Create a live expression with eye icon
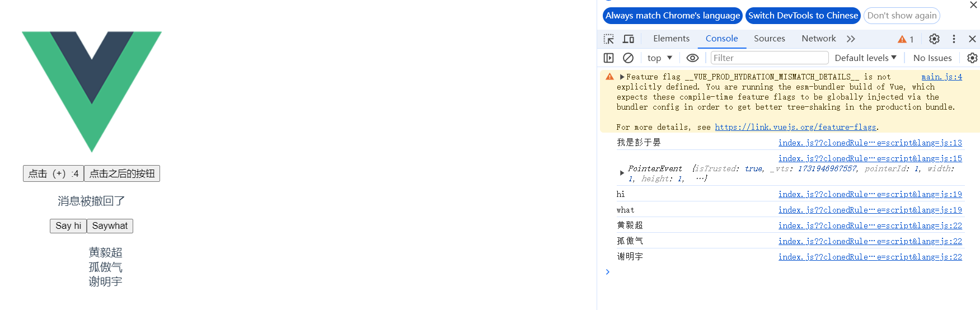980x310 pixels. click(692, 58)
